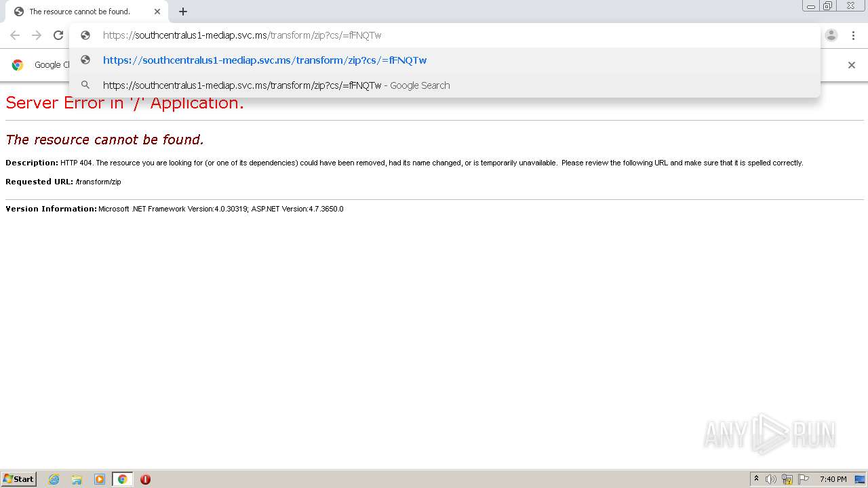Screen dimensions: 868x488
Task: Show hidden system tray icons
Action: [756, 479]
